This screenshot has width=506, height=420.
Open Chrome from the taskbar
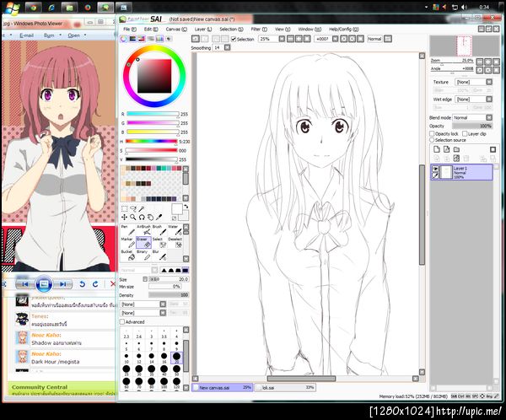[x=34, y=8]
